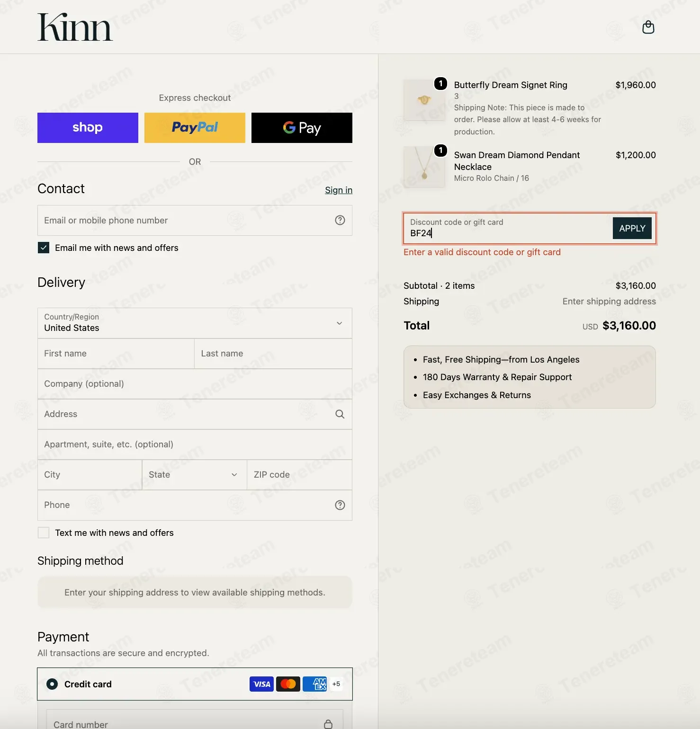Click the Swan Dream Diamond Pendant Necklace thumbnail
This screenshot has height=729, width=700.
tap(424, 167)
